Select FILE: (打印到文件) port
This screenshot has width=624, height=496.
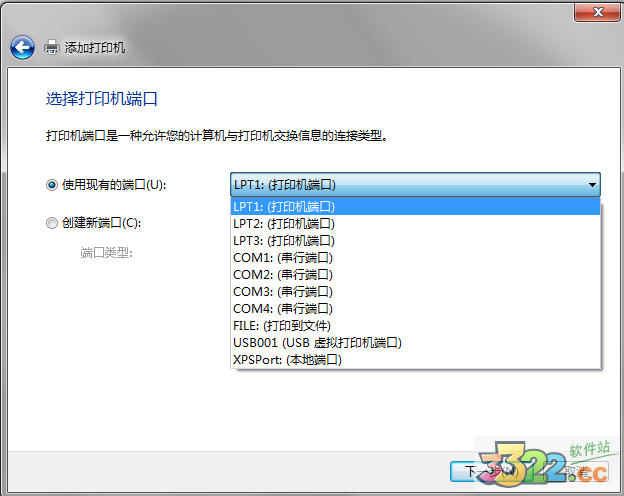click(x=415, y=326)
